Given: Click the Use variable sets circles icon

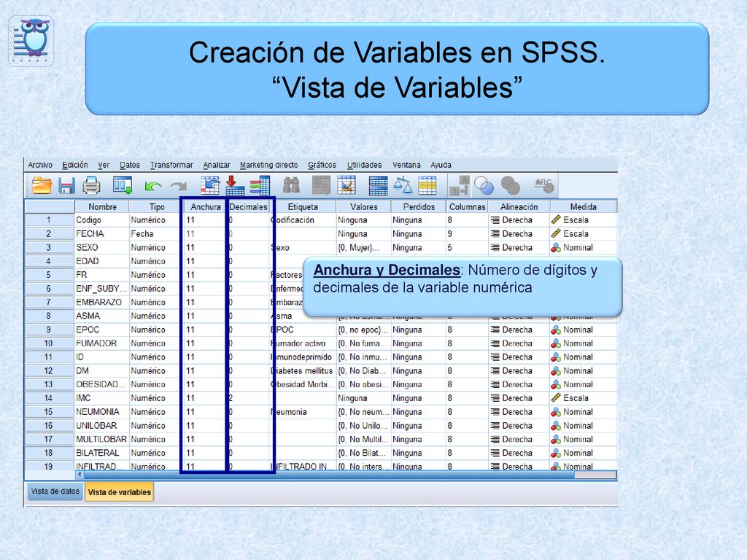Looking at the screenshot, I should click(484, 186).
